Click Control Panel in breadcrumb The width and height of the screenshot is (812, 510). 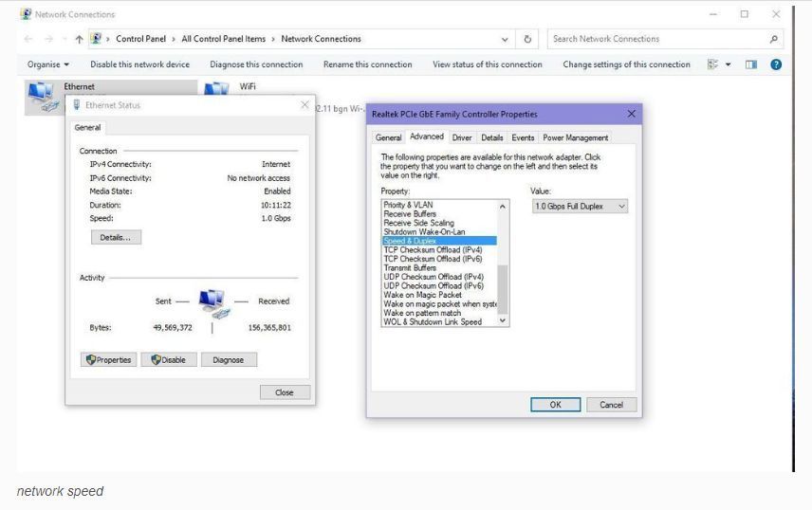[x=140, y=39]
